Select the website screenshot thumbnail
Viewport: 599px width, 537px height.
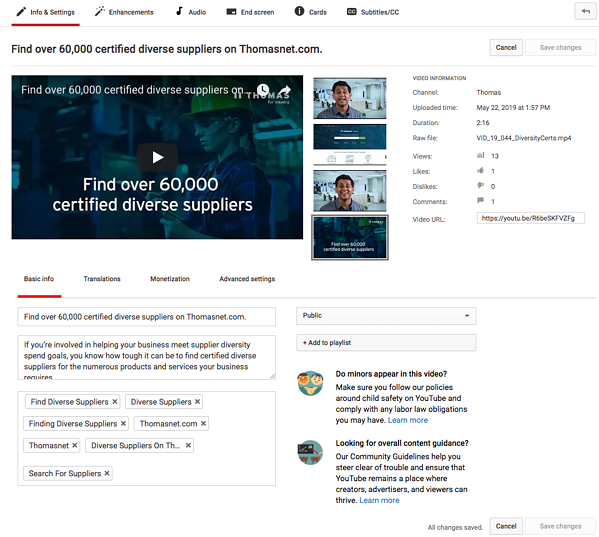(350, 144)
